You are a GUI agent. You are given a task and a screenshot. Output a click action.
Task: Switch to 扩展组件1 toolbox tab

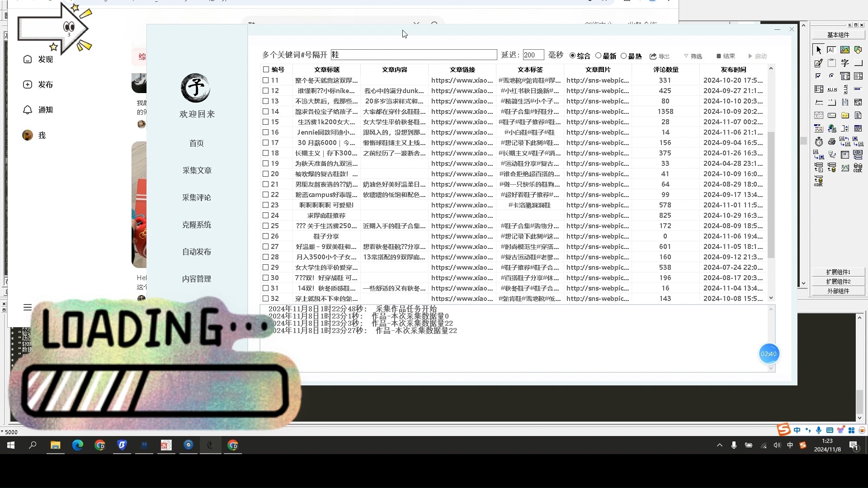click(x=838, y=272)
